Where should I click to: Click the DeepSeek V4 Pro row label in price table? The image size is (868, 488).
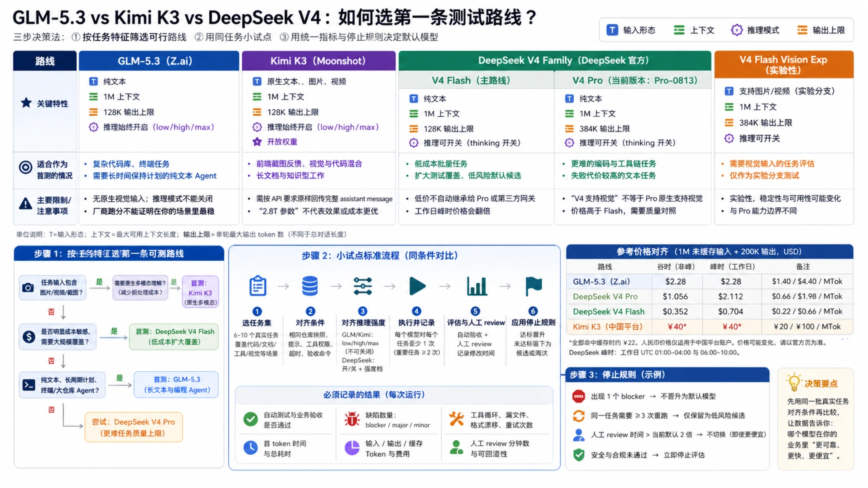pyautogui.click(x=605, y=297)
